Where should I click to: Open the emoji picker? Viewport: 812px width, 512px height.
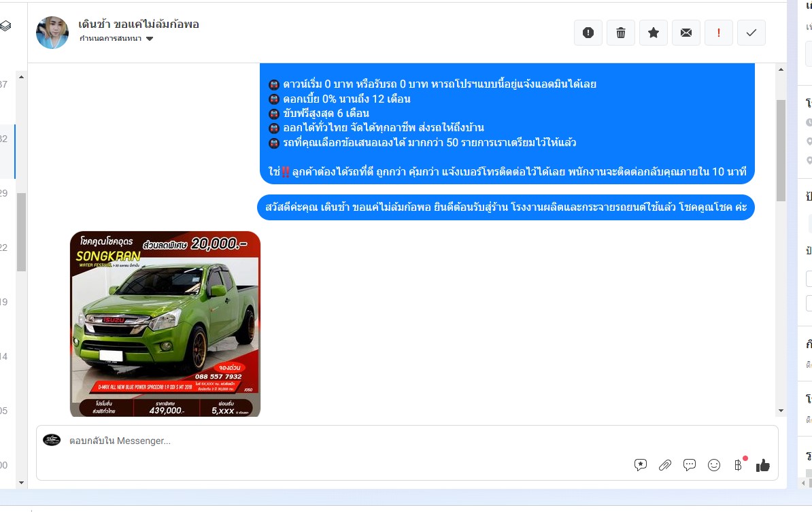[x=714, y=465]
